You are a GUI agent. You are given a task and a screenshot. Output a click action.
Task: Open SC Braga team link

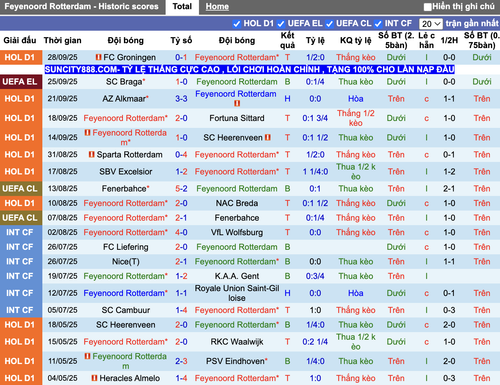(x=124, y=82)
